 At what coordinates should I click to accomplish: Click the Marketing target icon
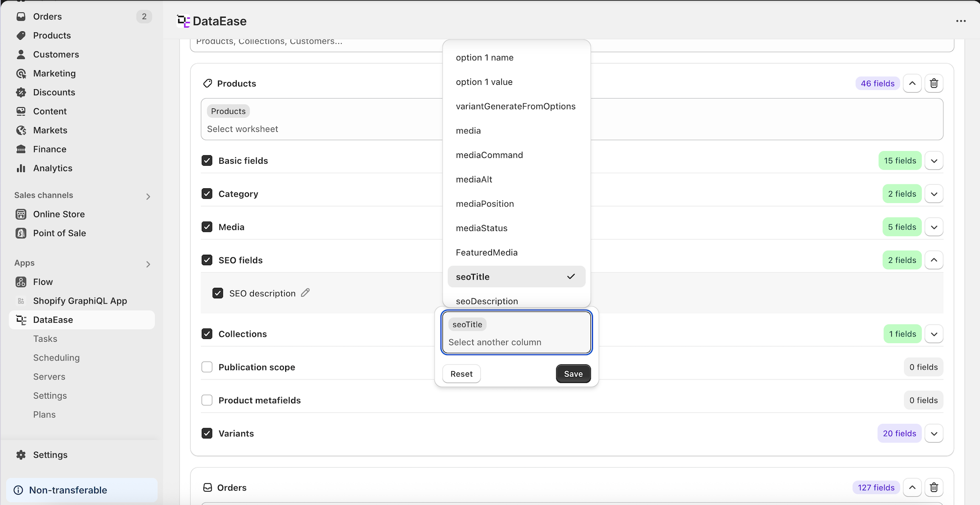21,74
